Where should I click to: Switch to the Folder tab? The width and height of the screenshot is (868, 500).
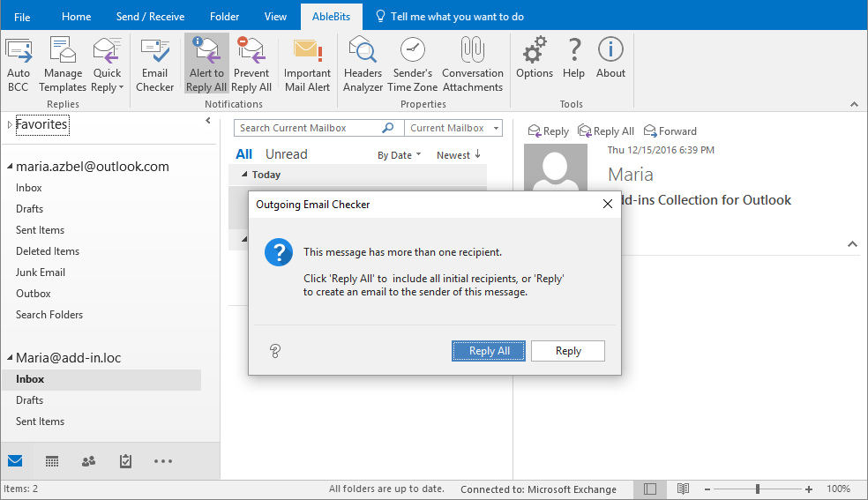point(224,17)
